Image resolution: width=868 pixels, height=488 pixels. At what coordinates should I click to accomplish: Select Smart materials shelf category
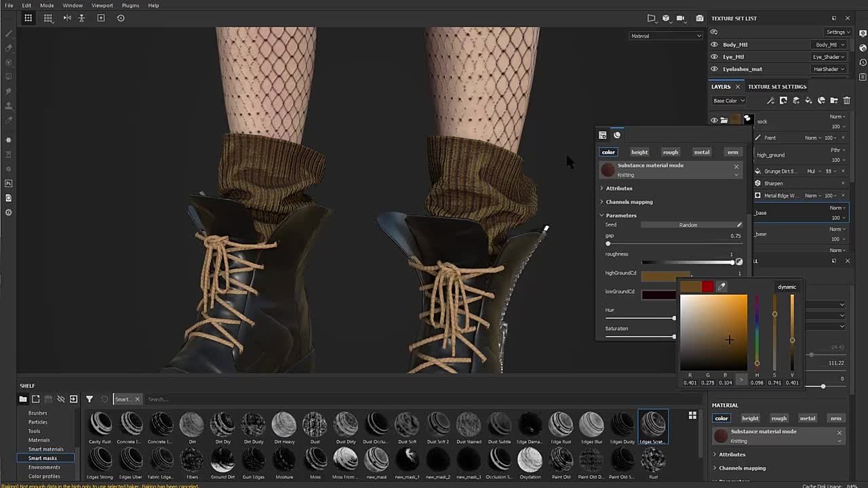point(46,449)
